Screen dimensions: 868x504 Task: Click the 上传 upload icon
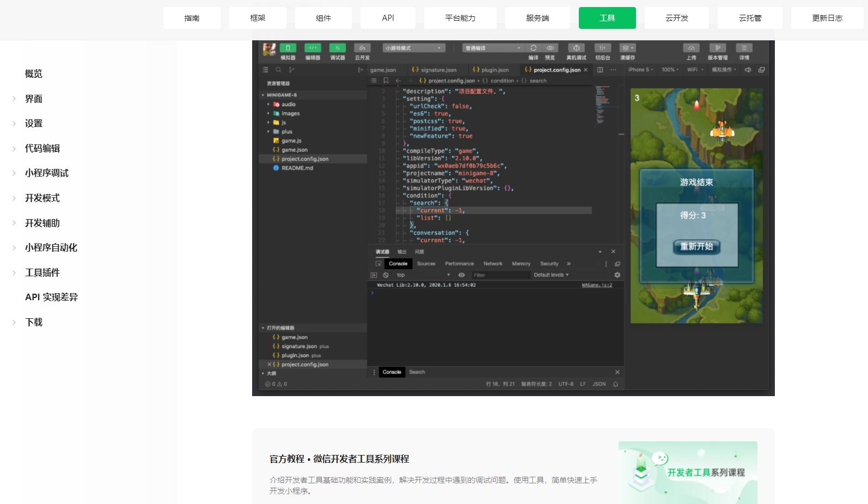point(691,48)
